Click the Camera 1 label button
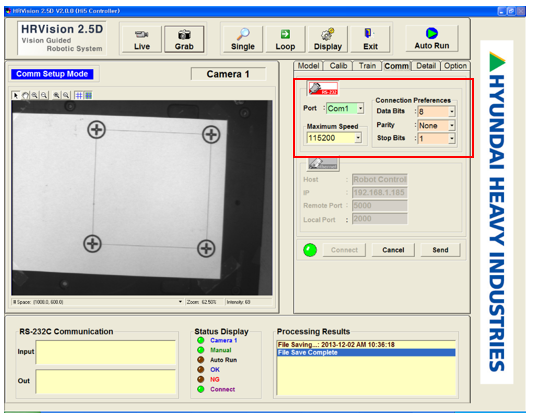 (228, 74)
